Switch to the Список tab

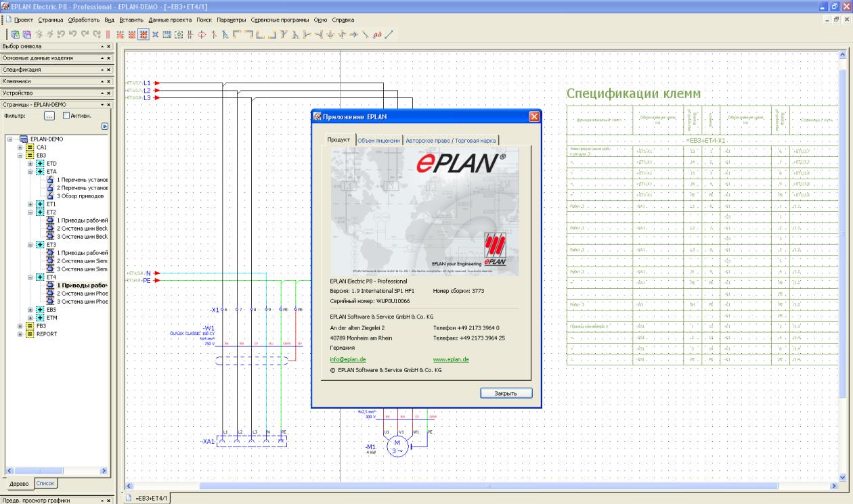tap(45, 483)
